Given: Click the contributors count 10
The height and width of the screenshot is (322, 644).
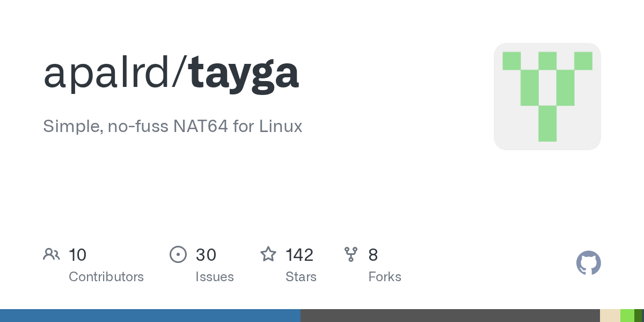Looking at the screenshot, I should (78, 254).
